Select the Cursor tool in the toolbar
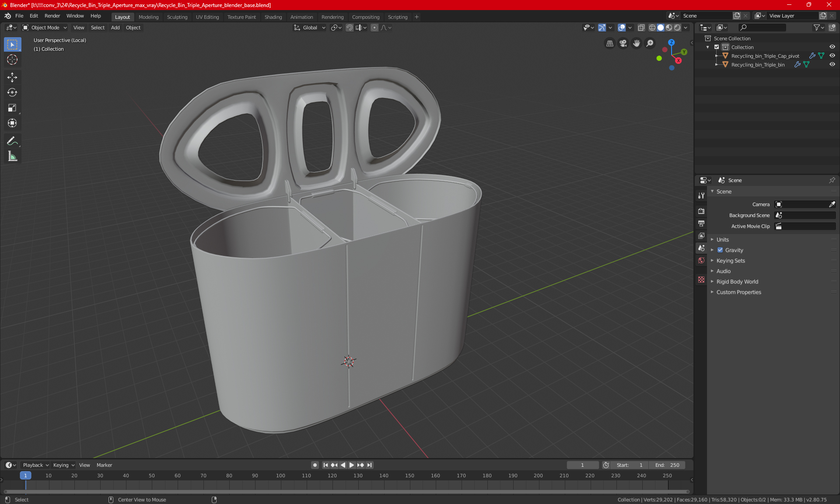The image size is (840, 504). [12, 59]
